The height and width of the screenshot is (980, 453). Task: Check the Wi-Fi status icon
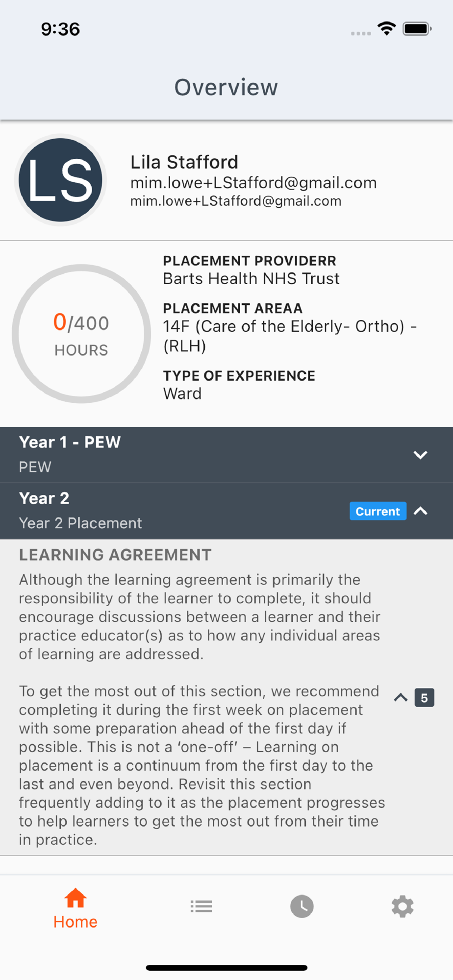pos(387,28)
